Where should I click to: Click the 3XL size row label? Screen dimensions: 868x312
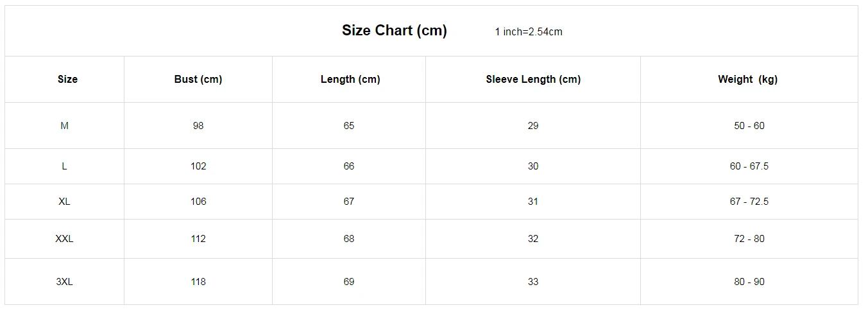64,282
